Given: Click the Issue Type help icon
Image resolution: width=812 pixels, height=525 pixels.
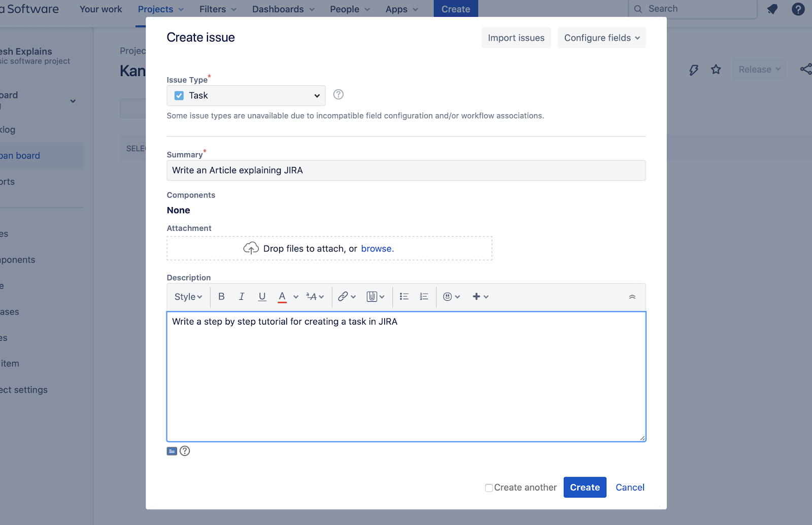Looking at the screenshot, I should pyautogui.click(x=339, y=94).
